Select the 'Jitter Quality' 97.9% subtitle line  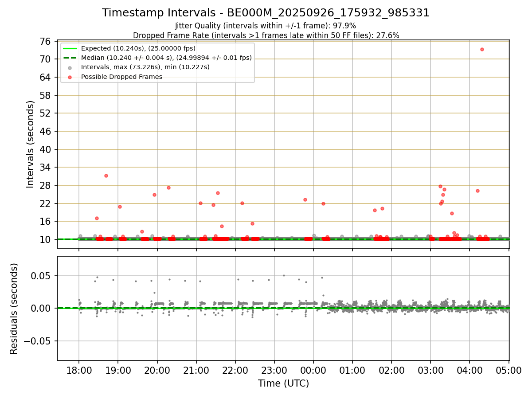(266, 26)
